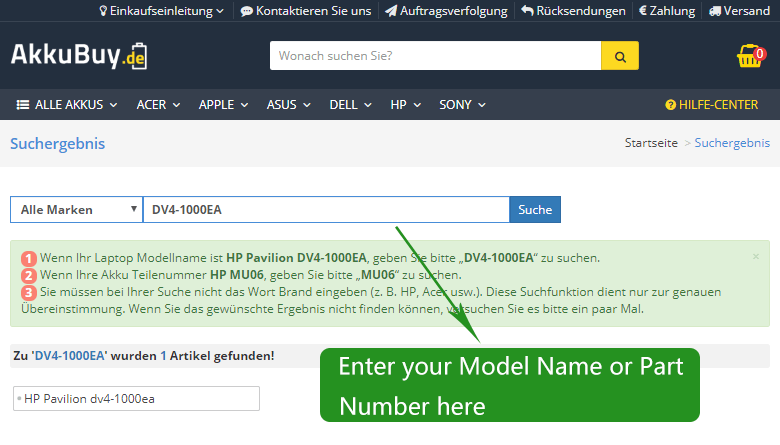Image resolution: width=780 pixels, height=445 pixels.
Task: Dismiss the green search tips notice
Action: tap(755, 257)
